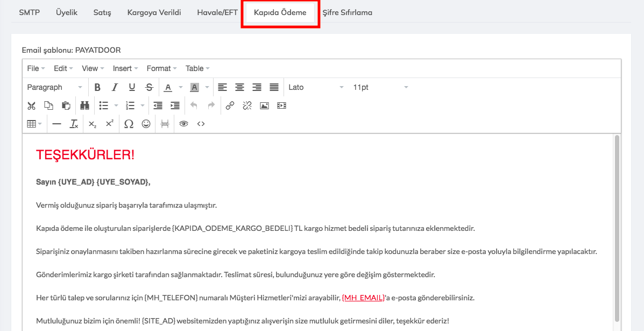Open the Şifre Sıfırlama tab
Screen dimensions: 644x331
pyautogui.click(x=348, y=12)
